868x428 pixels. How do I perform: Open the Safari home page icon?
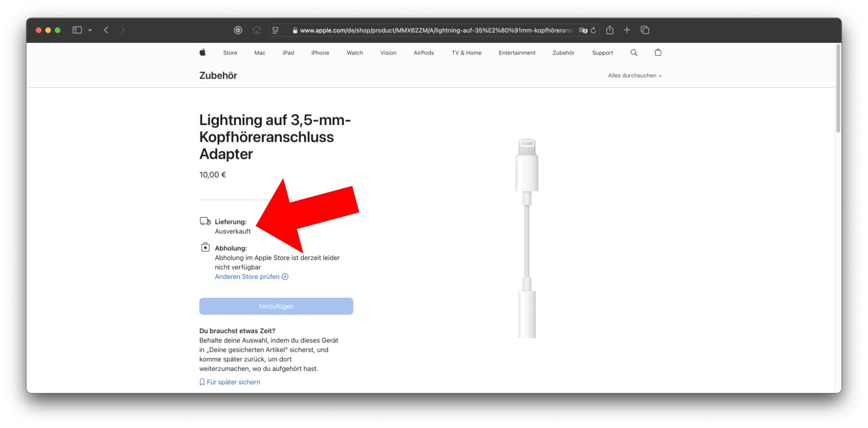coord(257,30)
